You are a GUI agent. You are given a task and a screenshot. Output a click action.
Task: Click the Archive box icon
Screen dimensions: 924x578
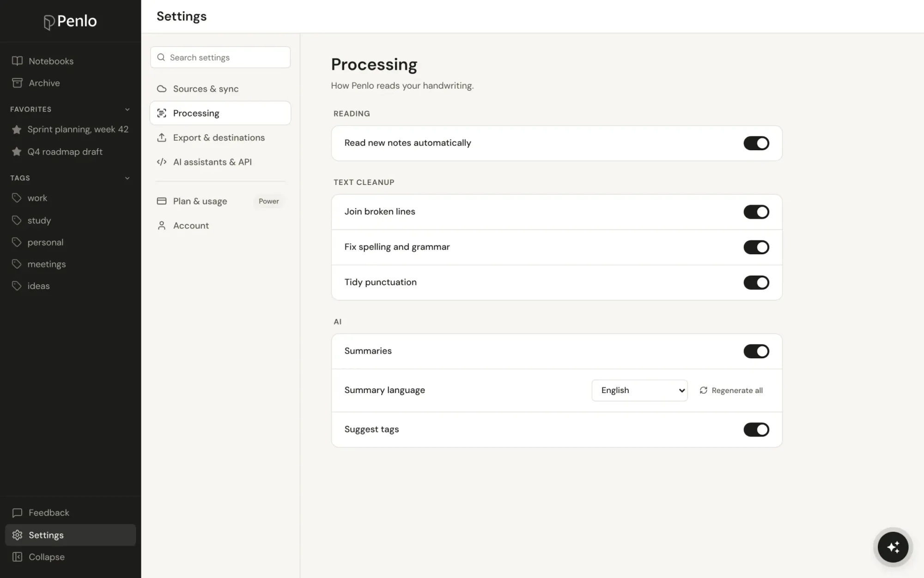[17, 83]
